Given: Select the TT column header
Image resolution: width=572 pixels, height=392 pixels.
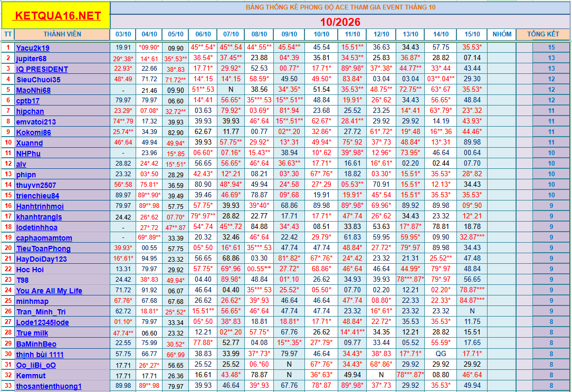Looking at the screenshot, I should [8, 34].
